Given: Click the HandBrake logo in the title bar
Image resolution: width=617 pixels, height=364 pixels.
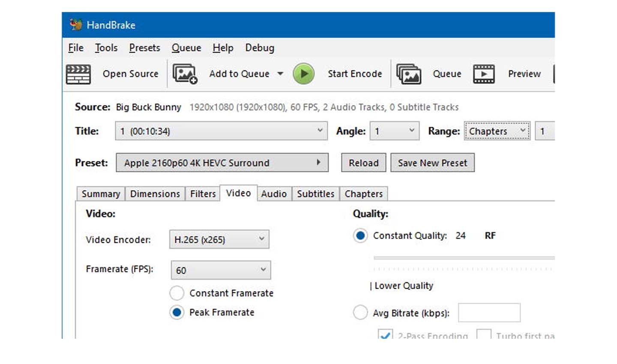Looking at the screenshot, I should (76, 25).
